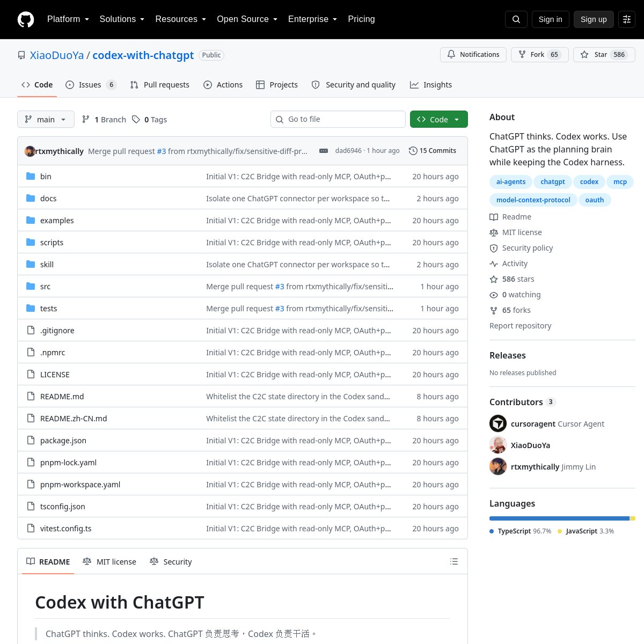This screenshot has width=644, height=644.
Task: Open the pnpm-workspace.yaml file
Action: click(x=80, y=484)
